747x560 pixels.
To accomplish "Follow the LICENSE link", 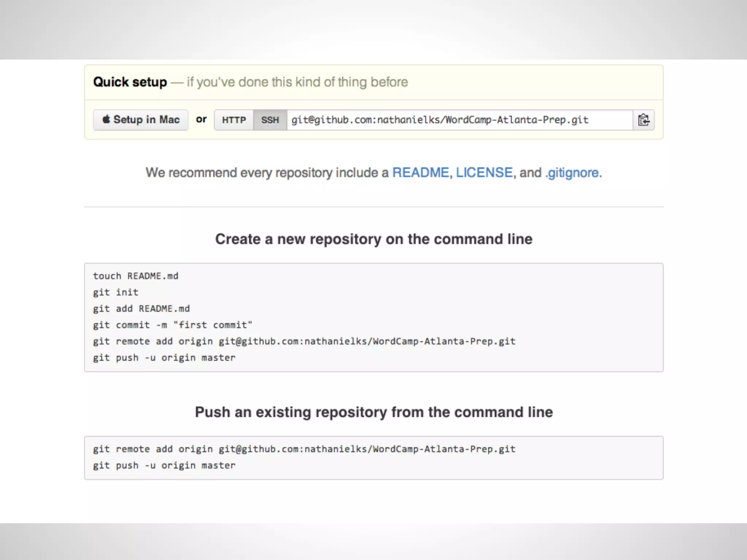I will tap(484, 172).
